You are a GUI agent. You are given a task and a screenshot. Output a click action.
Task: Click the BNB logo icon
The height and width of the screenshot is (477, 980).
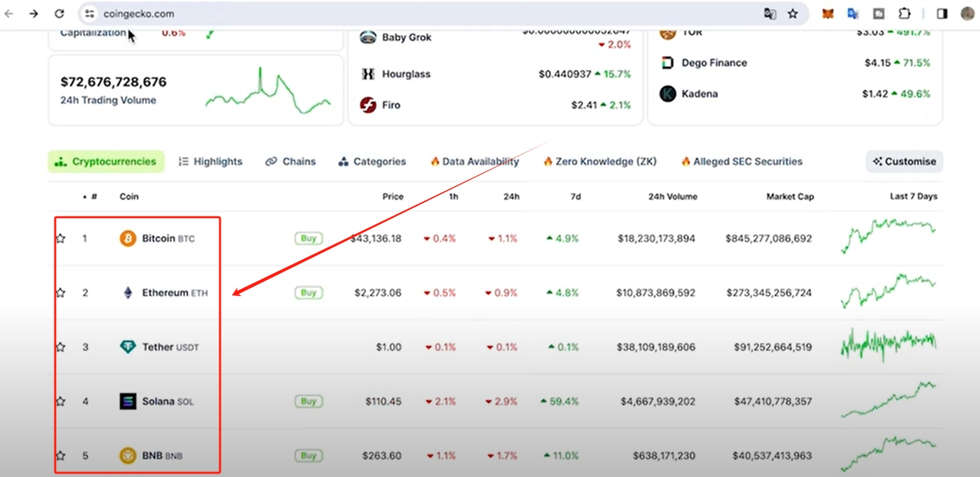coord(128,456)
